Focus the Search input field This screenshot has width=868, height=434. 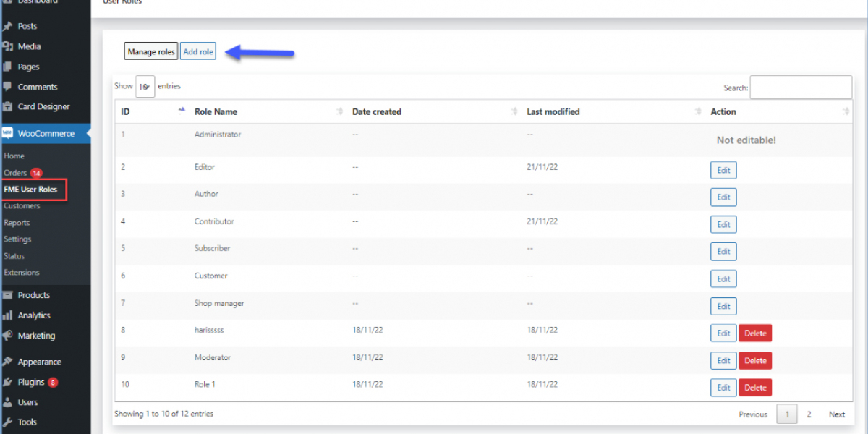click(801, 88)
